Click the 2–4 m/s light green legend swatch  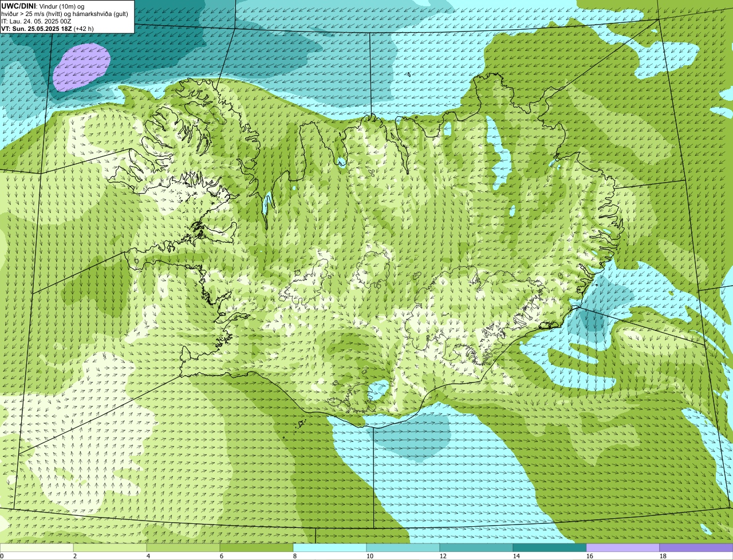tap(110, 547)
